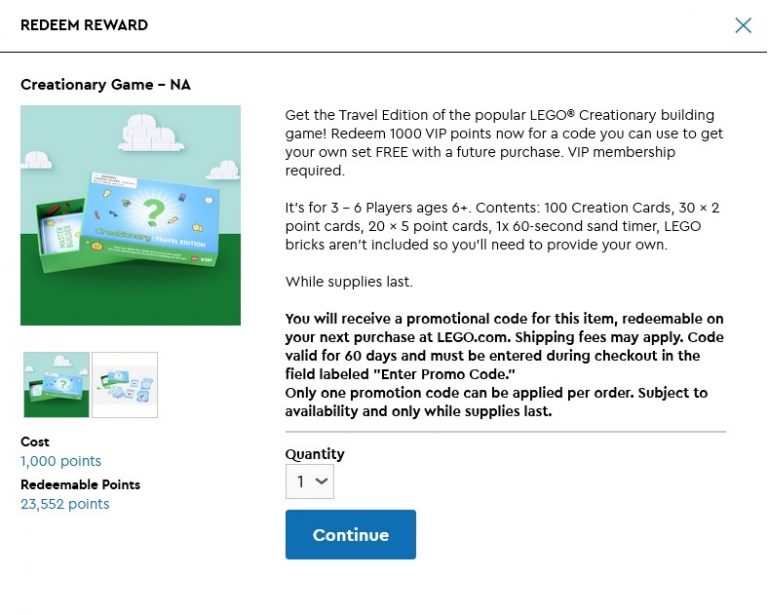Click the Creationary Game – NA title
The width and height of the screenshot is (768, 615).
tap(105, 85)
